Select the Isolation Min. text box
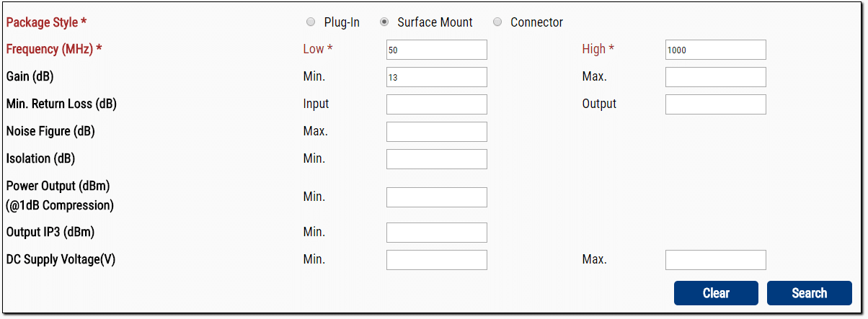The width and height of the screenshot is (868, 319). [x=437, y=159]
